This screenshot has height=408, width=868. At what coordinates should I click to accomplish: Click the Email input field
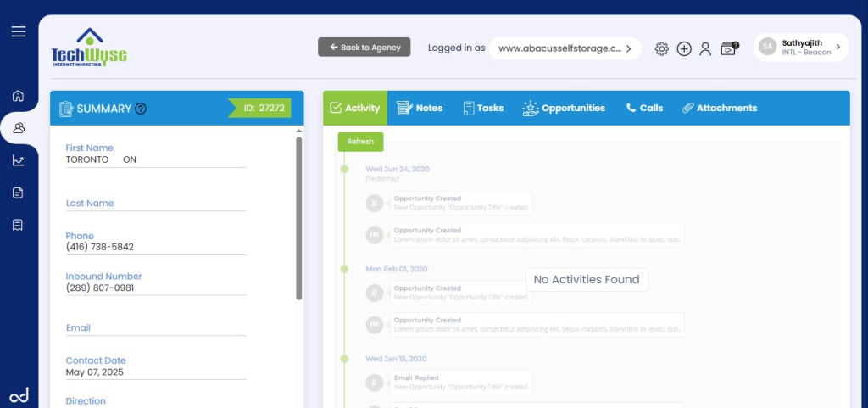click(x=156, y=328)
